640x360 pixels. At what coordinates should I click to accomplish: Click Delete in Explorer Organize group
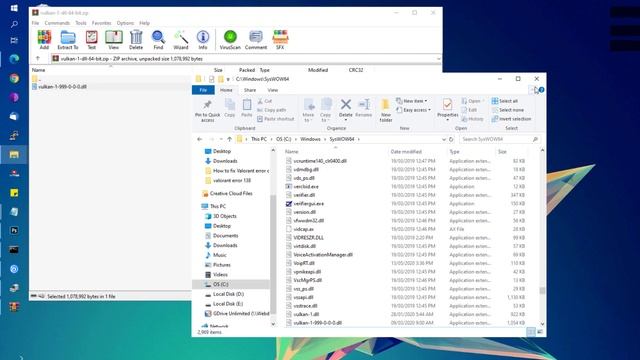346,109
